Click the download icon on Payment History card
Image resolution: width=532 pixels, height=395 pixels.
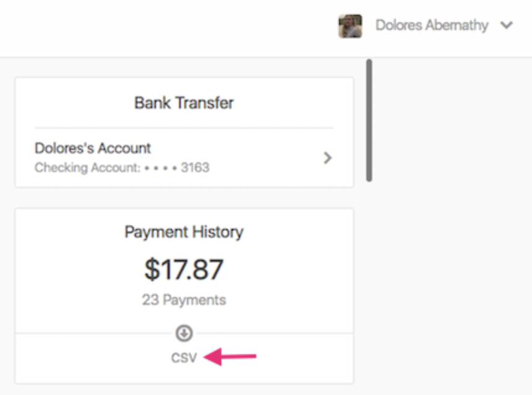click(x=183, y=331)
